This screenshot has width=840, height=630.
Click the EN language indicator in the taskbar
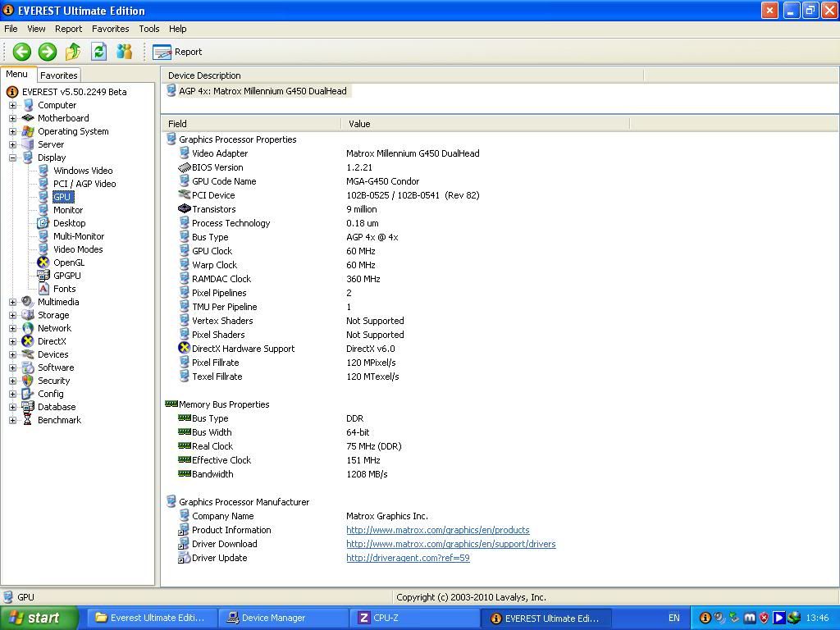coord(674,619)
